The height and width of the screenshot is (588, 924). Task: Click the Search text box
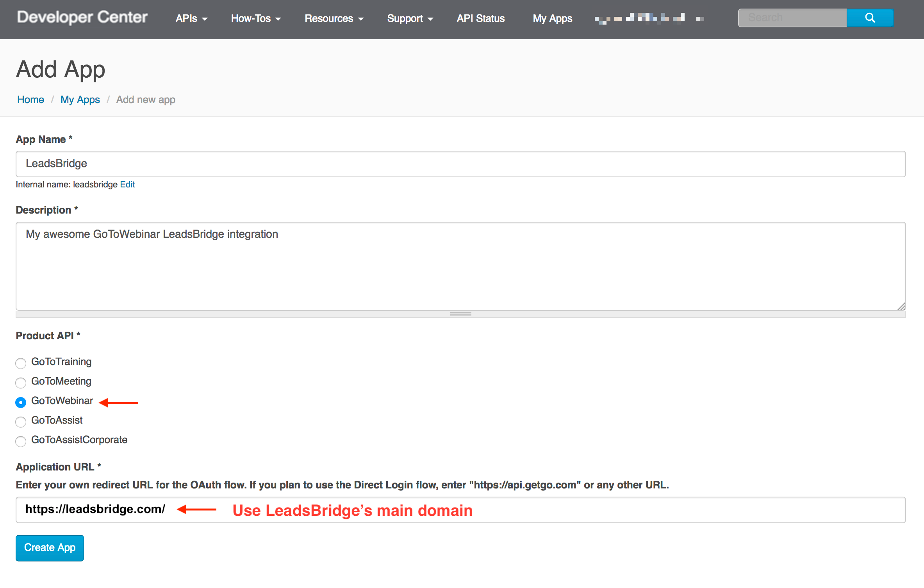[x=792, y=18]
